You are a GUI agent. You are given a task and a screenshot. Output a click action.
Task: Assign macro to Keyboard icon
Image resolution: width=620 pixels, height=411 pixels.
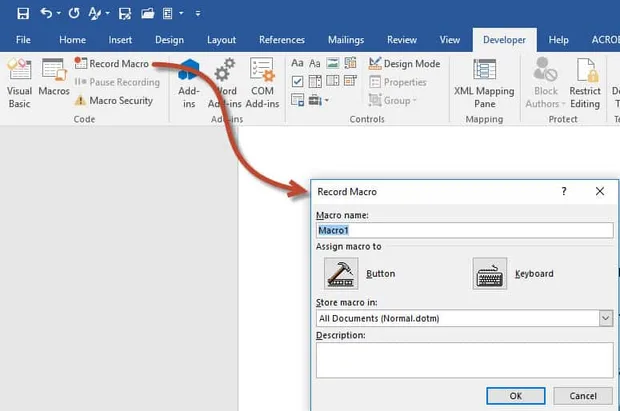click(490, 274)
